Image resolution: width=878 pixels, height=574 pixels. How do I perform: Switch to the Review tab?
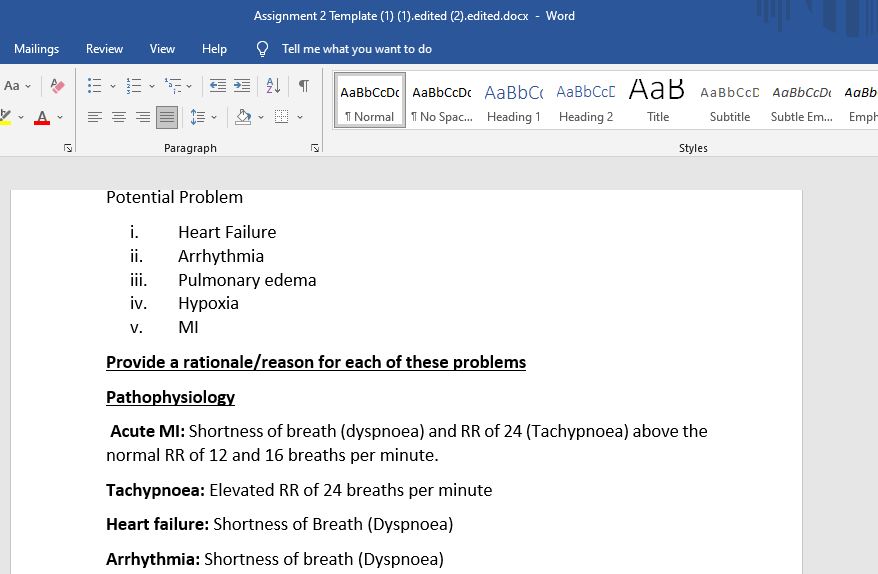coord(104,49)
